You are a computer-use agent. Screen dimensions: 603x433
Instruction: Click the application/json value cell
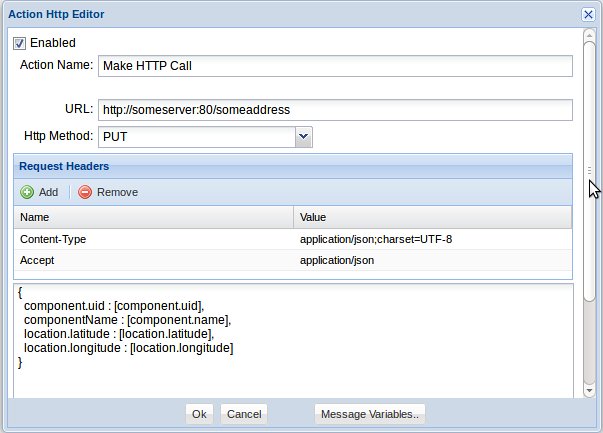tap(337, 260)
